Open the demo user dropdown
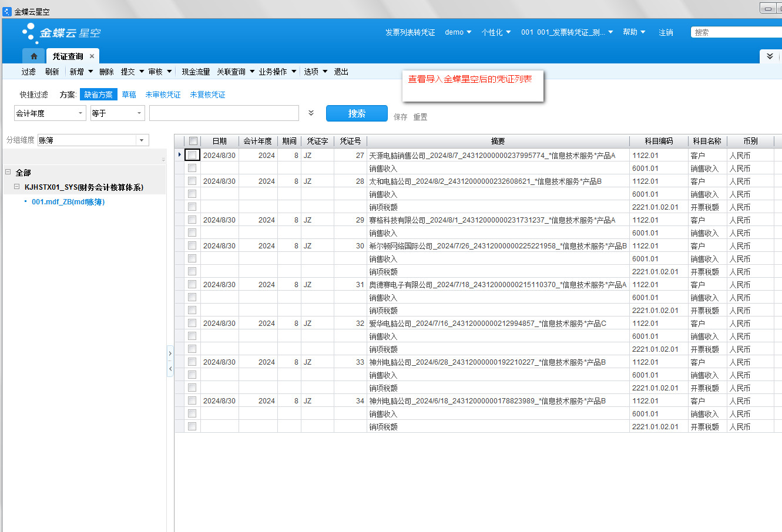This screenshot has width=782, height=532. coord(458,32)
